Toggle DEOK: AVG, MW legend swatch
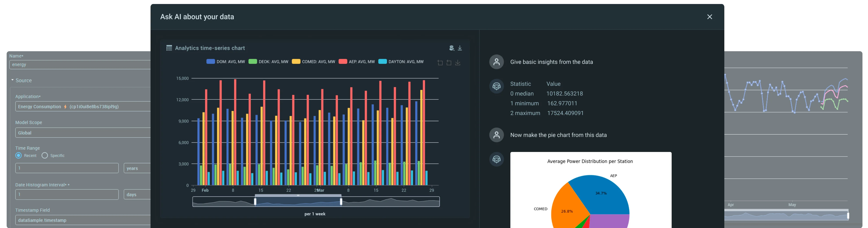This screenshot has height=228, width=868. (253, 61)
